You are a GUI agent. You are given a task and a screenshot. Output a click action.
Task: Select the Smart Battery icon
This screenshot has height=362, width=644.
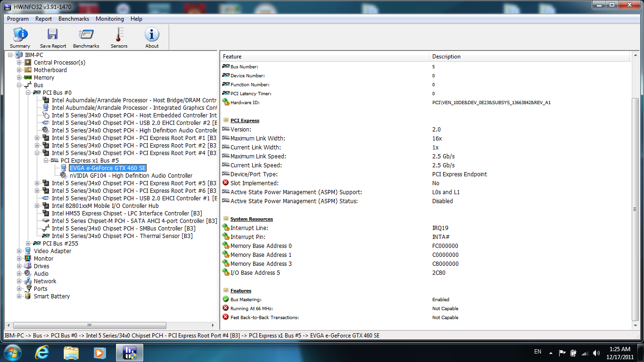(x=28, y=296)
